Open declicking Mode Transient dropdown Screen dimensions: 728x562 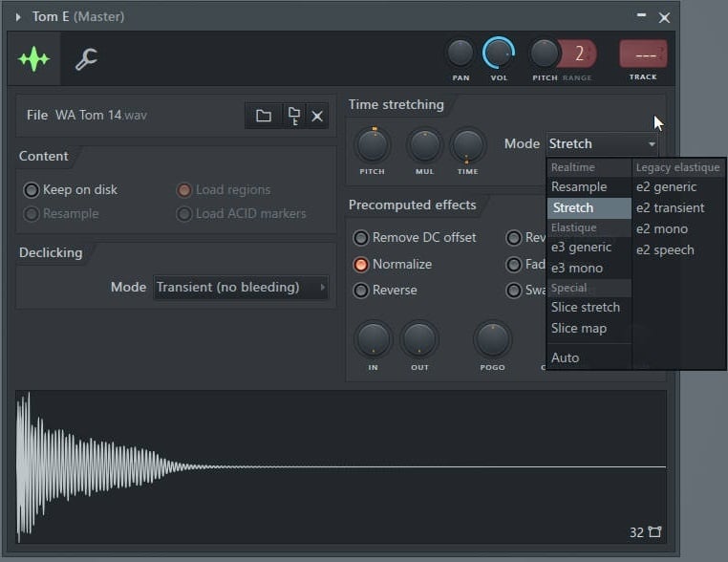click(x=241, y=287)
